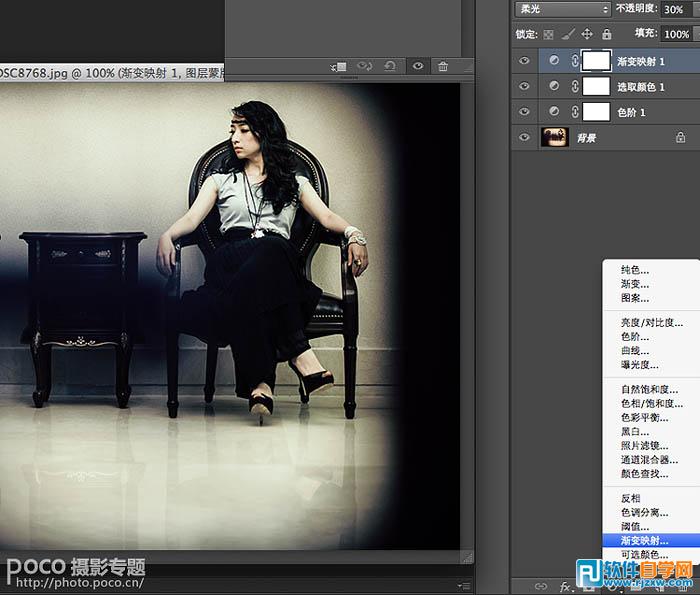Open the 柔光 blend mode dropdown
The height and width of the screenshot is (595, 700).
click(x=562, y=9)
